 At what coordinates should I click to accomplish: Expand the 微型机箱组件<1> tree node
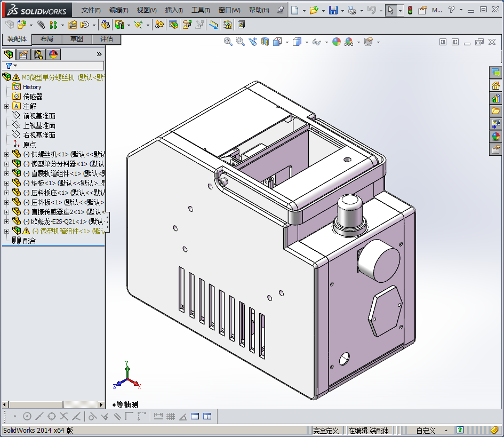[x=6, y=231]
